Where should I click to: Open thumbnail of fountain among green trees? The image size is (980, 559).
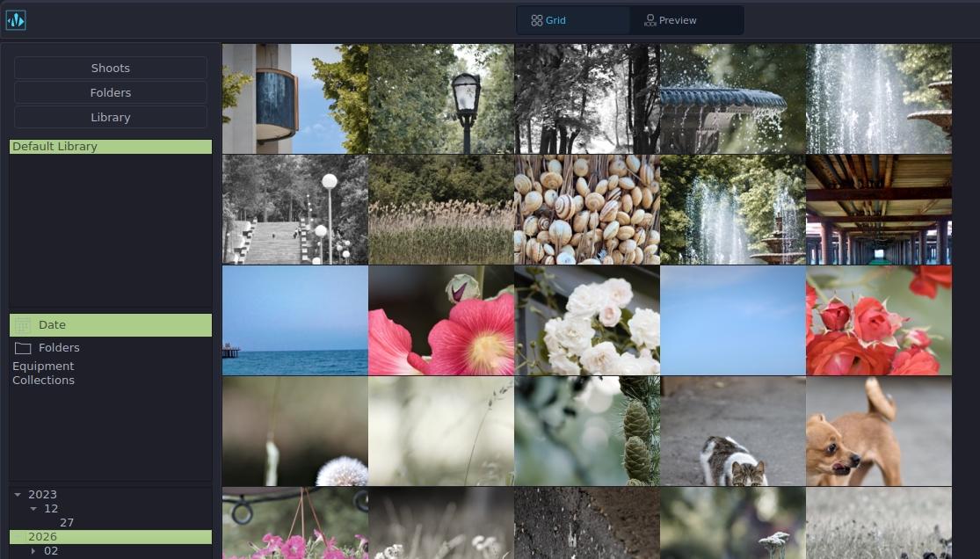[x=733, y=209]
